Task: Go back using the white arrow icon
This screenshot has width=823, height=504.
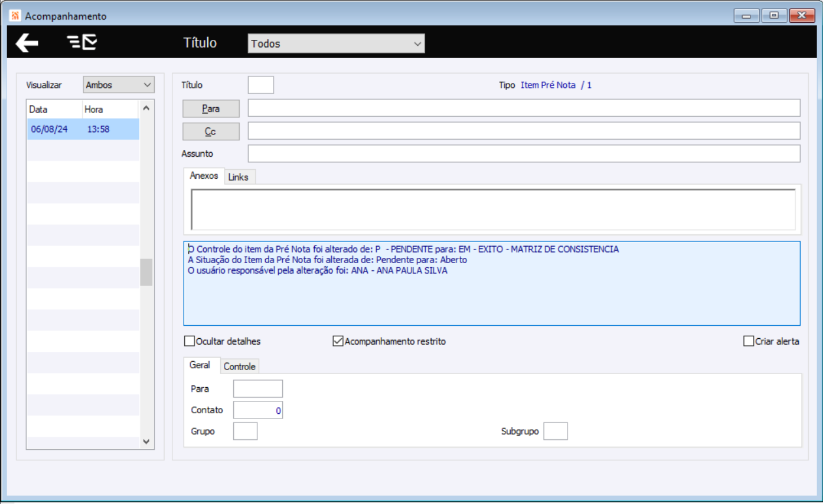Action: [27, 43]
